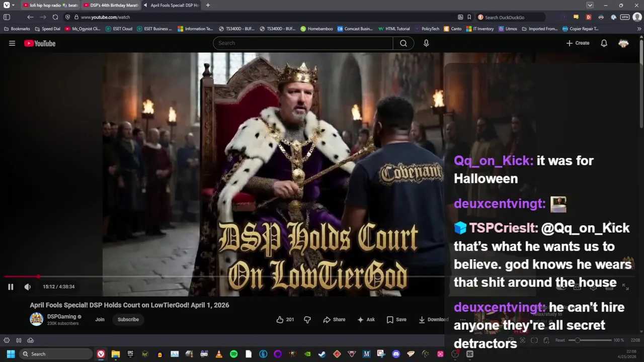
Task: Switch to DSP's 44th Birthday Marathon tab
Action: click(x=111, y=5)
